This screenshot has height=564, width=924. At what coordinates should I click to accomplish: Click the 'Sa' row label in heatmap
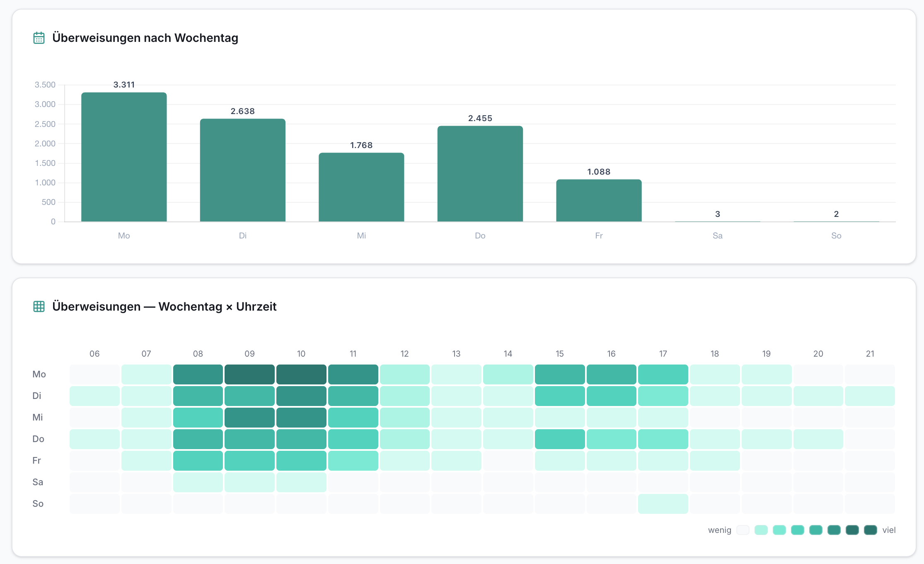pyautogui.click(x=38, y=482)
